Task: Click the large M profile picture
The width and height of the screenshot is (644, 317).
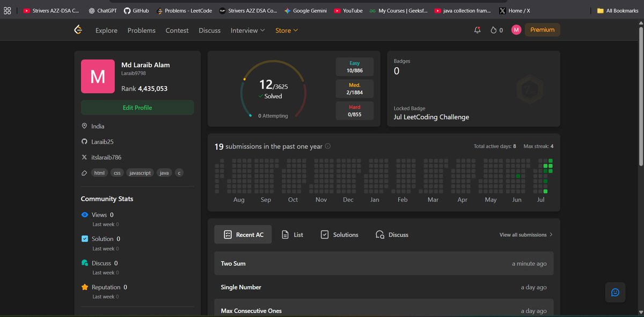Action: (x=98, y=76)
